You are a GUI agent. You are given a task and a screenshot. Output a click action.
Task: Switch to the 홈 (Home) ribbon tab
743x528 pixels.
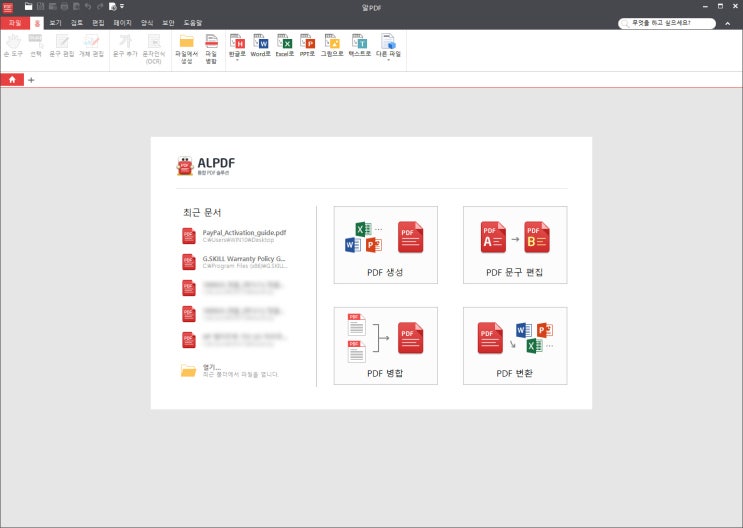(37, 23)
